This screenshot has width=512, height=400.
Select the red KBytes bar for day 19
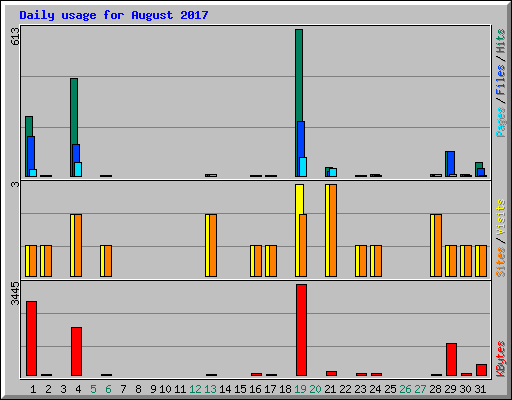click(x=301, y=330)
